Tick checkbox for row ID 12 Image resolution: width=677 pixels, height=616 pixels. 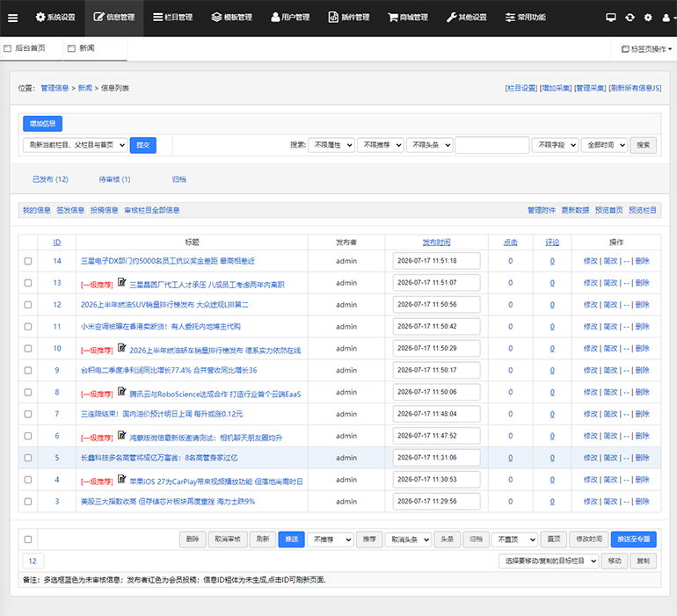28,305
